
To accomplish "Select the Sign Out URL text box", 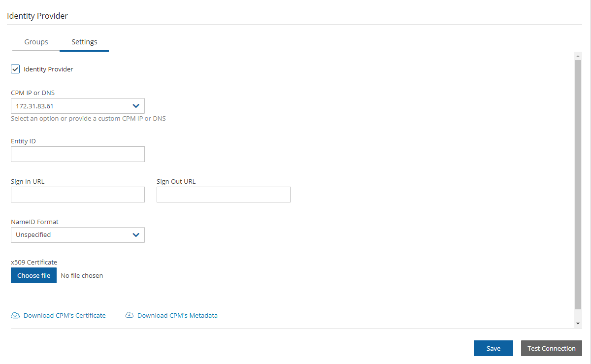I will pyautogui.click(x=223, y=195).
